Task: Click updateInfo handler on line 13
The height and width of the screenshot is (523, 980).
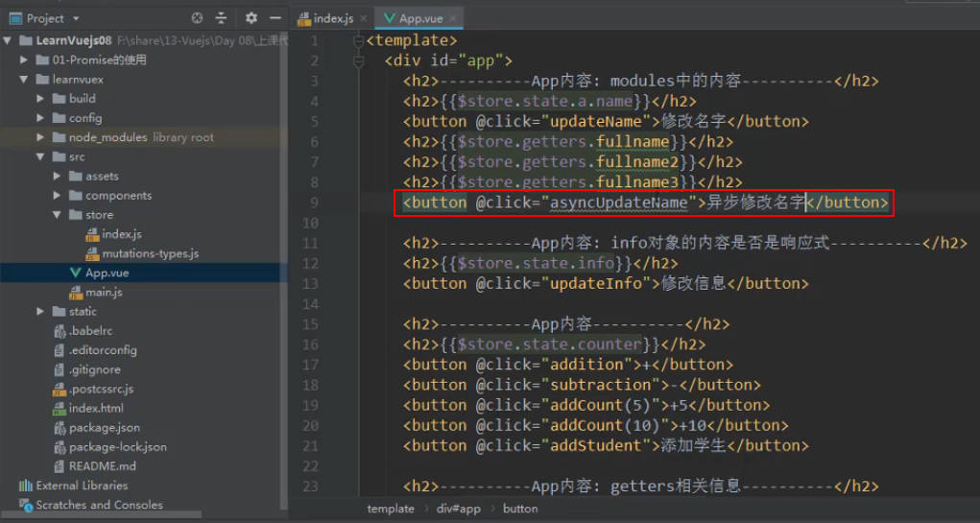Action: pyautogui.click(x=596, y=283)
